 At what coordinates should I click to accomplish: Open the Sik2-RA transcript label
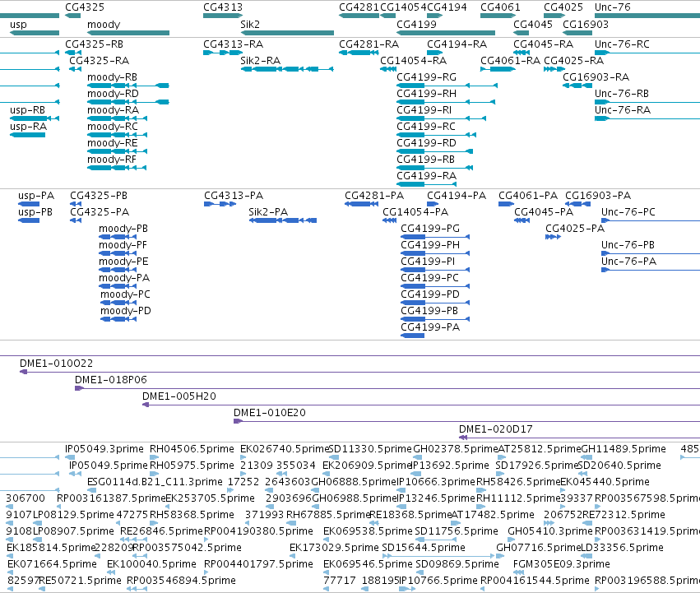[x=260, y=61]
